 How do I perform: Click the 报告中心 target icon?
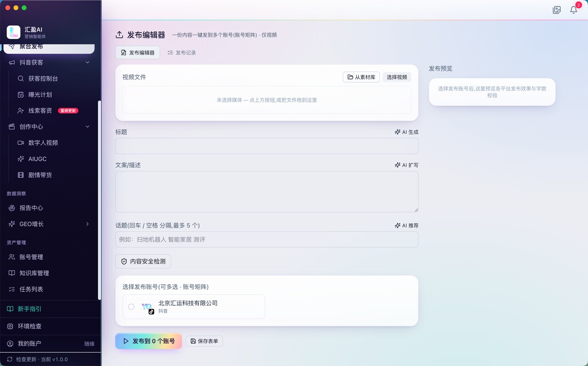(12, 208)
